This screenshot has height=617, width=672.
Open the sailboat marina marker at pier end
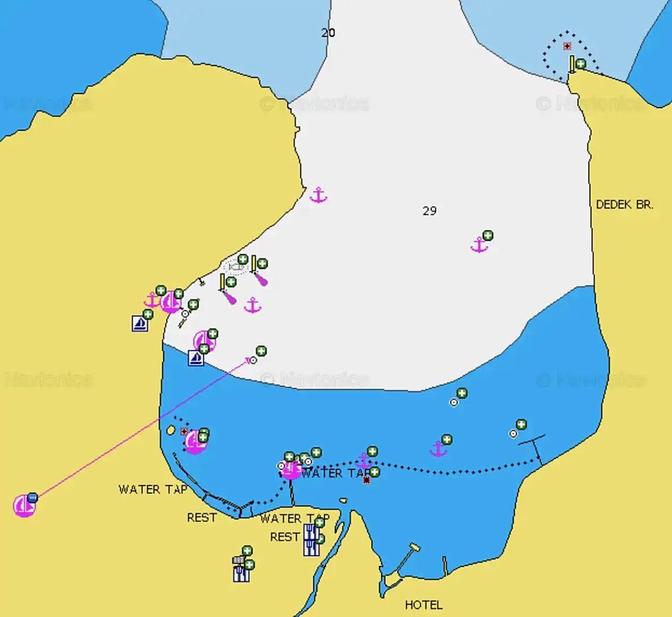click(x=291, y=469)
